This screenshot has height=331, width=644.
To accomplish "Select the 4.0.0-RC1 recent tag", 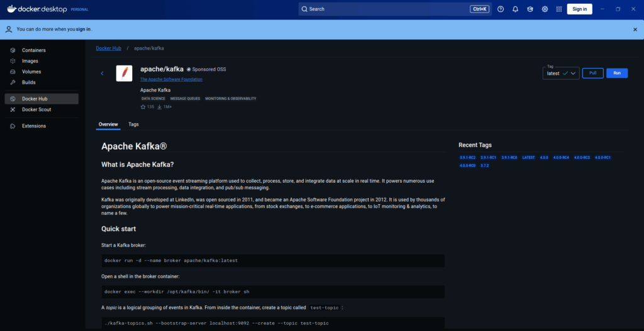I will (603, 158).
